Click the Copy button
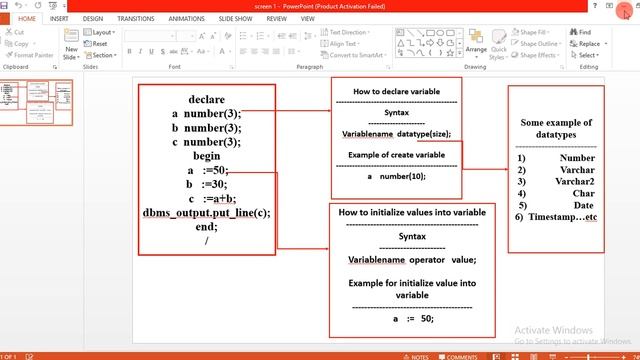Viewport: 640px width, 360px height. pyautogui.click(x=17, y=43)
